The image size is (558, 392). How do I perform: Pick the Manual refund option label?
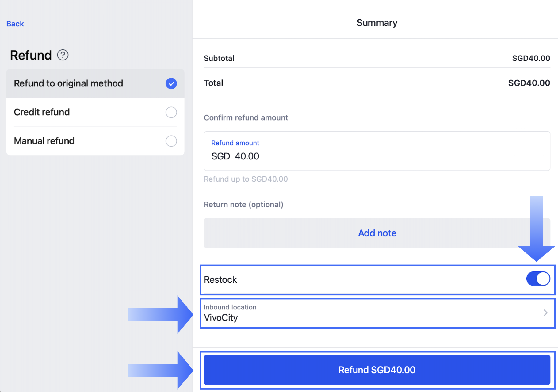click(44, 141)
